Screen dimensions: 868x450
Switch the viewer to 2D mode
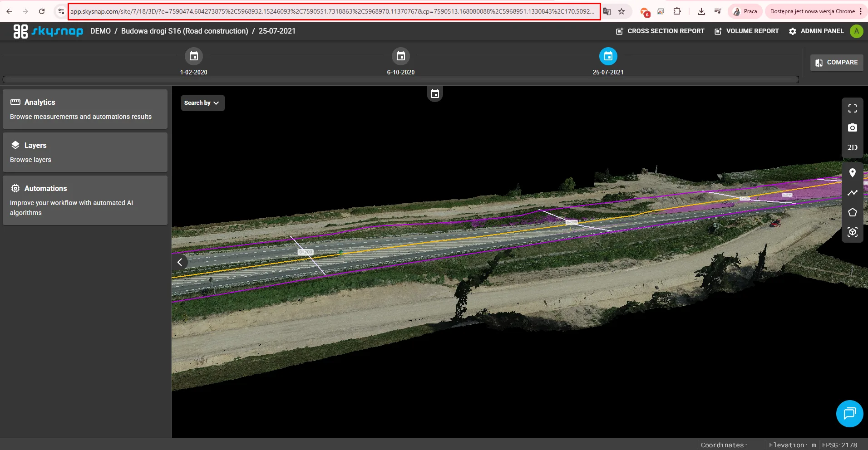pos(852,147)
